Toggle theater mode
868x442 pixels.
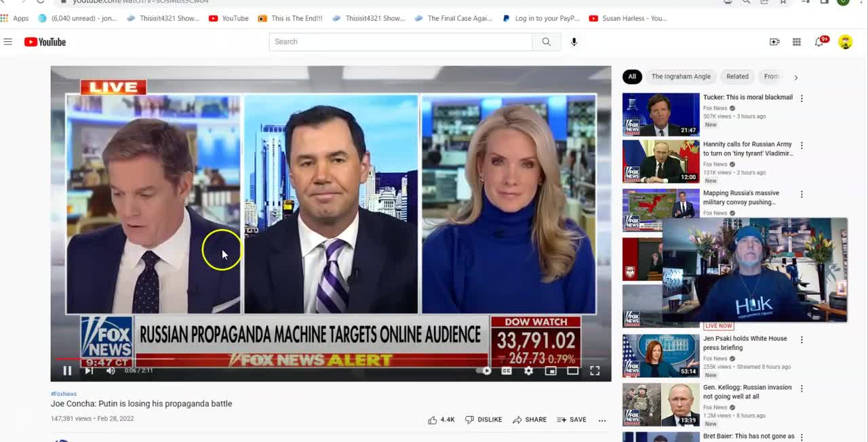click(573, 371)
